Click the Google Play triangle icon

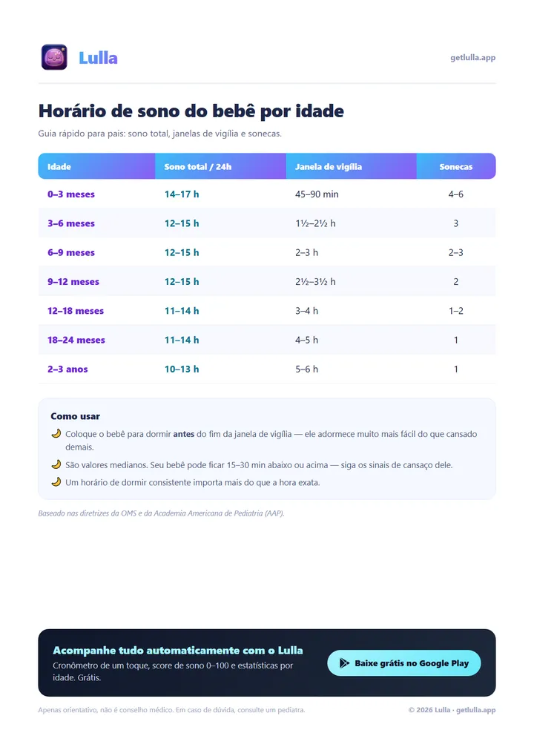[x=344, y=663]
